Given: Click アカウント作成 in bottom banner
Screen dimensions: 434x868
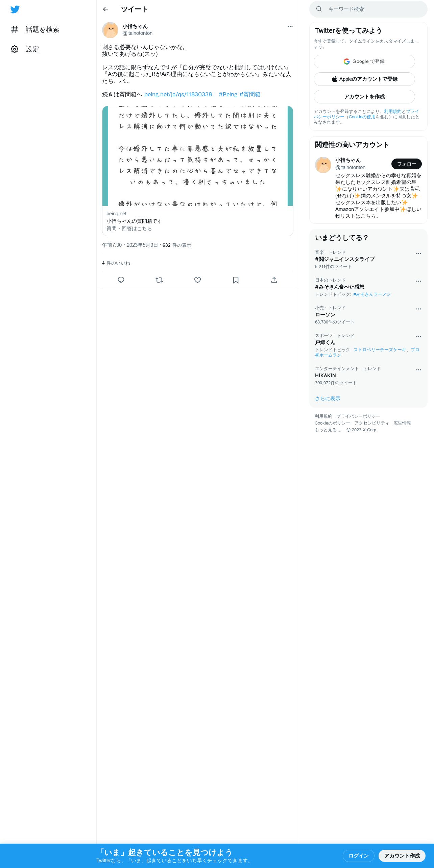Looking at the screenshot, I should pos(402,856).
